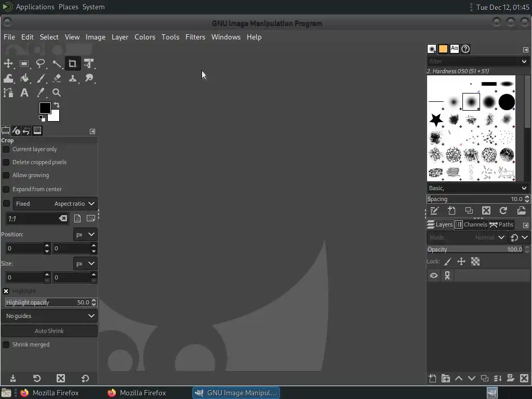Viewport: 532px width, 399px height.
Task: Select the Unified Transform tool
Action: pyautogui.click(x=89, y=63)
